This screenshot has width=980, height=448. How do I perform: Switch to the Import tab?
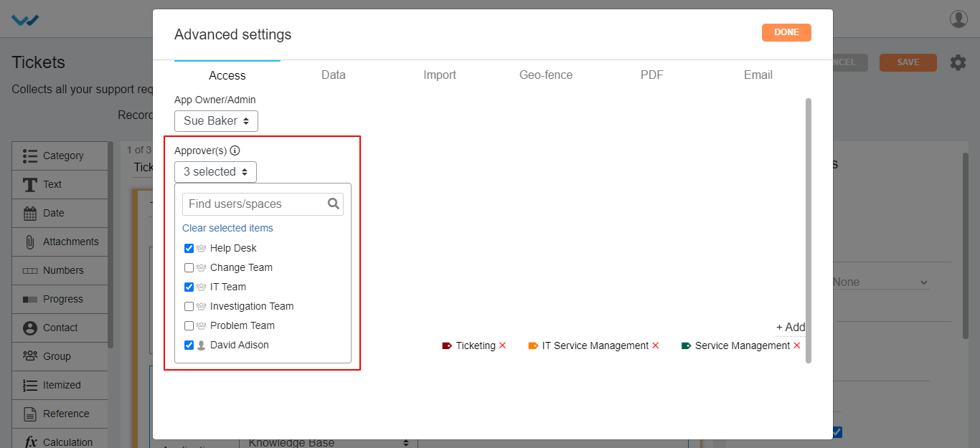440,75
